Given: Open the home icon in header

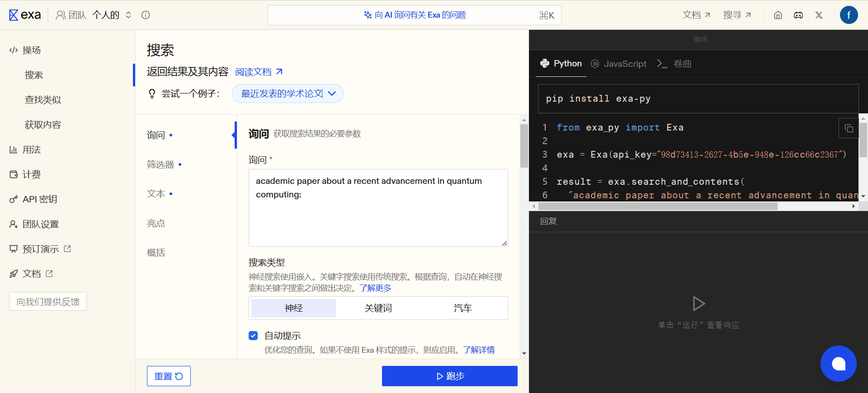Looking at the screenshot, I should point(778,15).
